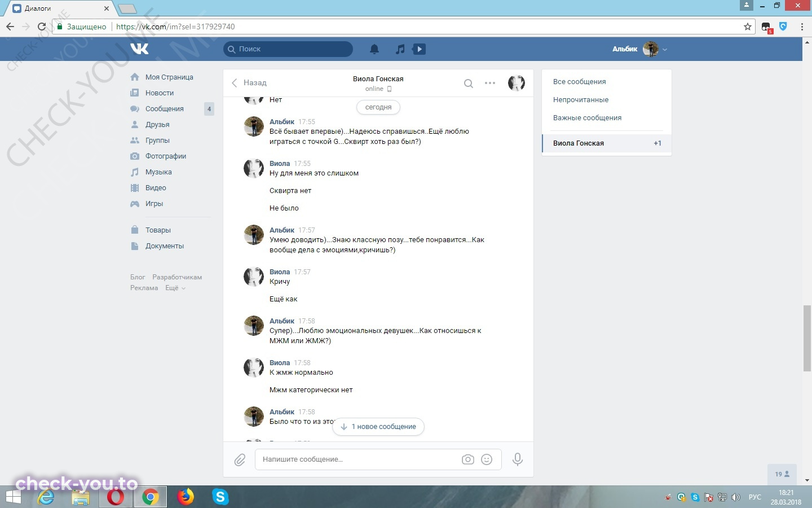
Task: Click the volume icon in the system tray
Action: (735, 497)
